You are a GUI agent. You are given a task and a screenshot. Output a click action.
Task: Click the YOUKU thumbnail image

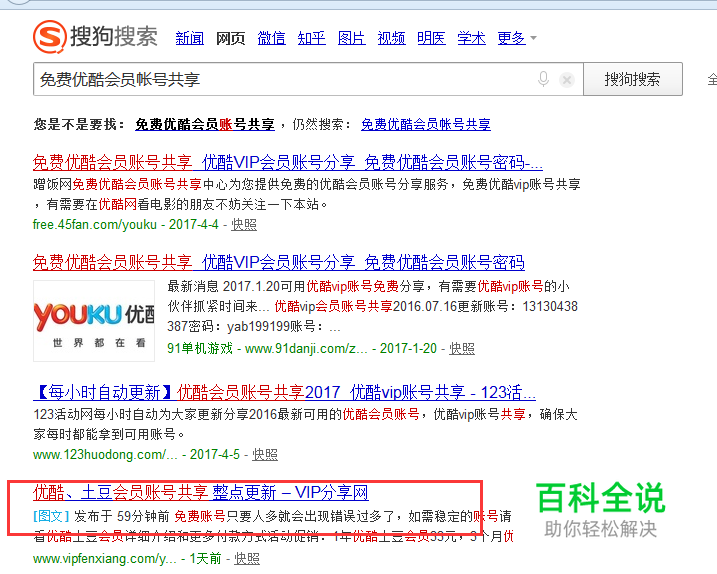(x=94, y=321)
